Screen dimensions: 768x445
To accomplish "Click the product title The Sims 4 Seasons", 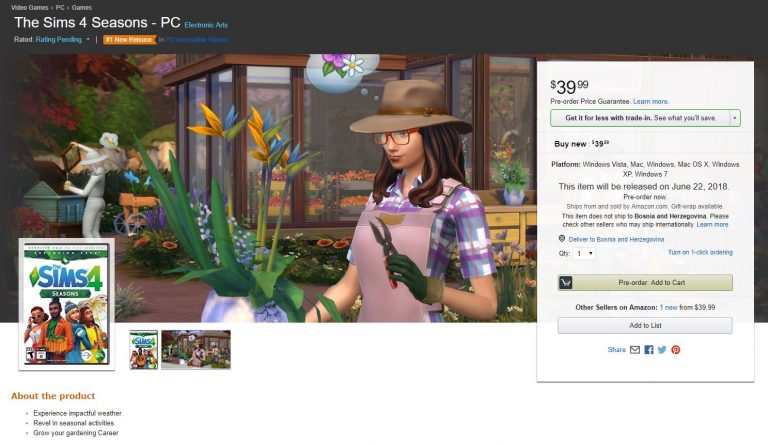I will pyautogui.click(x=97, y=23).
